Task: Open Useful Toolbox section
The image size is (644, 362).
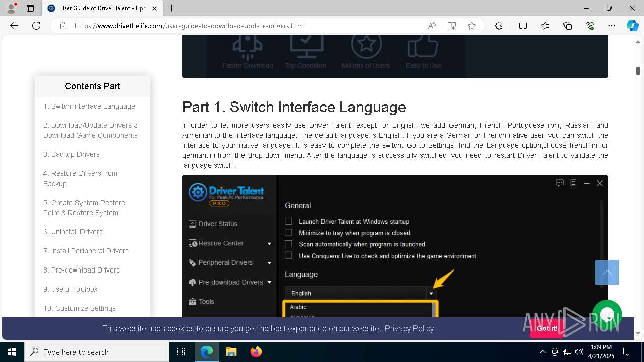Action: (x=70, y=289)
